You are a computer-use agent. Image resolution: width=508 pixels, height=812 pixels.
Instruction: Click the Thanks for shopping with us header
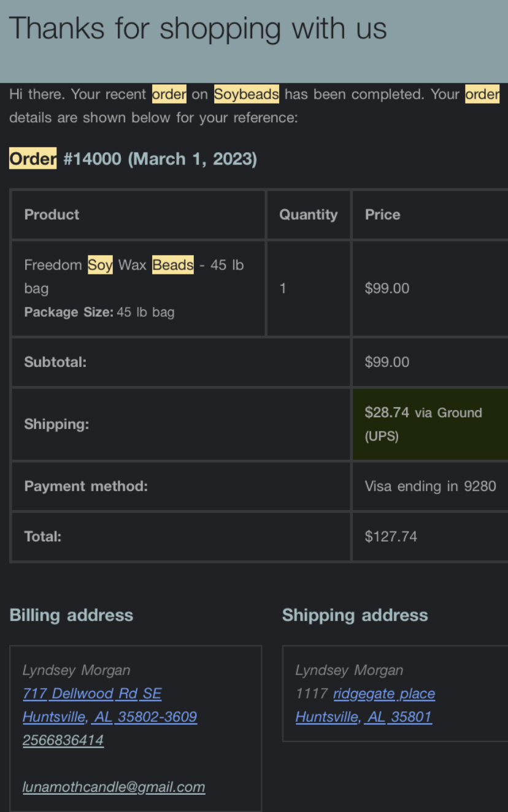pos(198,28)
